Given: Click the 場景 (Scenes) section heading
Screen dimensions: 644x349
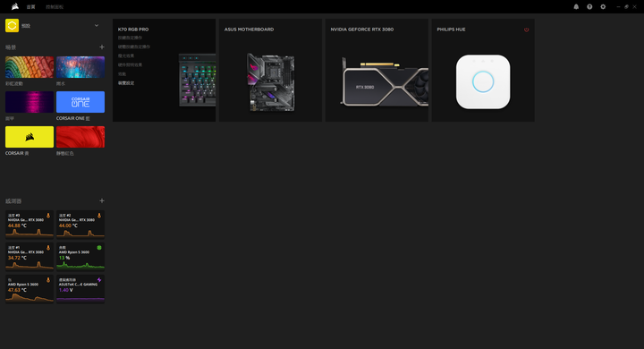Looking at the screenshot, I should 11,47.
